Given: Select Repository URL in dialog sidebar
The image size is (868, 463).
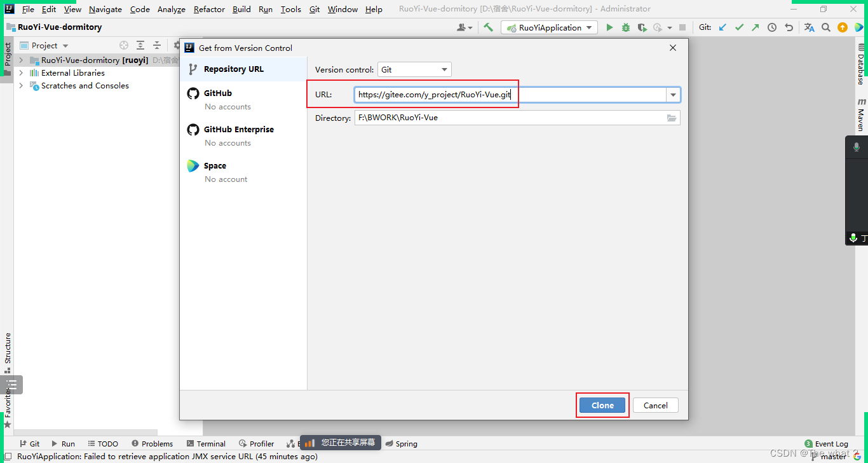Looking at the screenshot, I should click(243, 69).
